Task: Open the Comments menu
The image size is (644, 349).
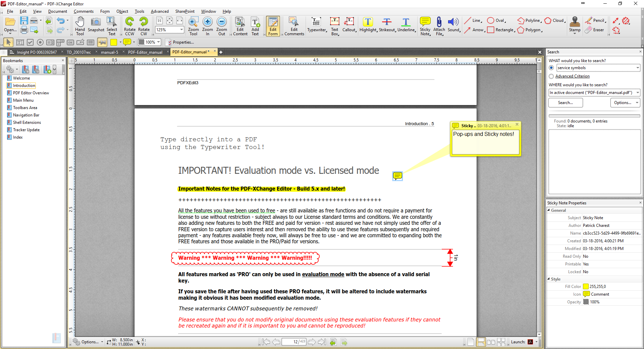Action: pyautogui.click(x=84, y=11)
